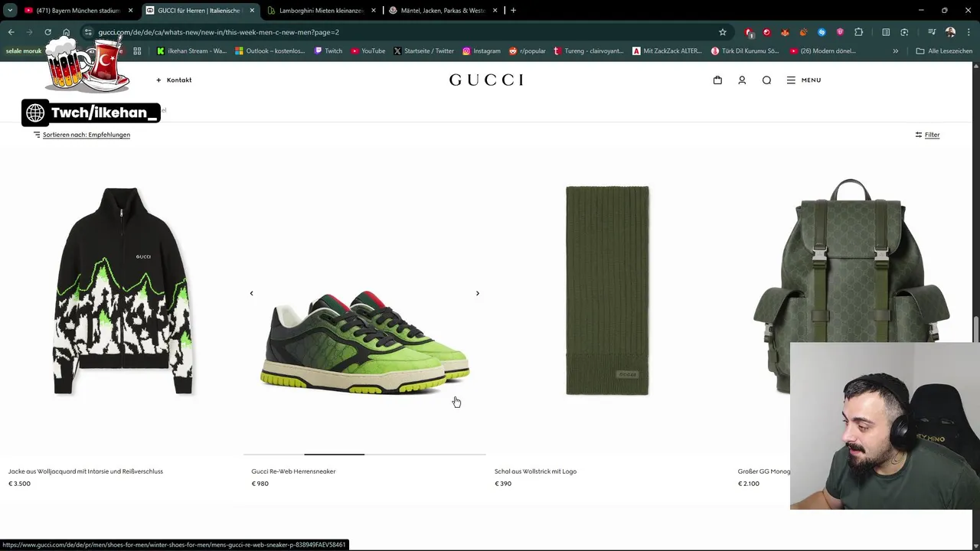Close the GUCCI für Herren tab
This screenshot has width=980, height=551.
click(x=252, y=11)
